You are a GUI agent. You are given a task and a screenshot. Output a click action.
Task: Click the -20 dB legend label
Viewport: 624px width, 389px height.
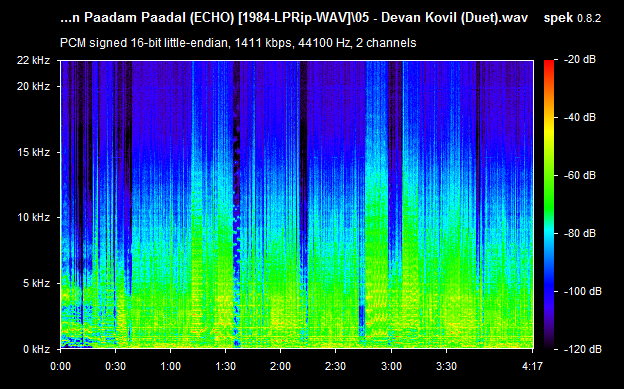coord(580,60)
